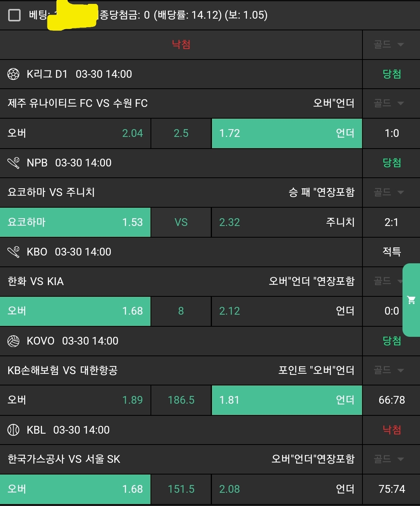Screen dimensions: 420x506
Task: Click the soccer ball icon beside K리그 D1
Action: [14, 74]
